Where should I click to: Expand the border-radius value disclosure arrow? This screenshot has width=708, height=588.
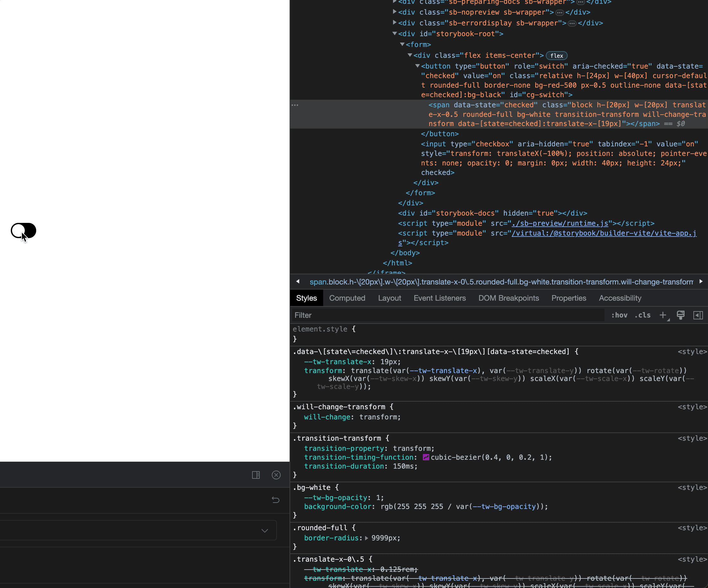366,538
